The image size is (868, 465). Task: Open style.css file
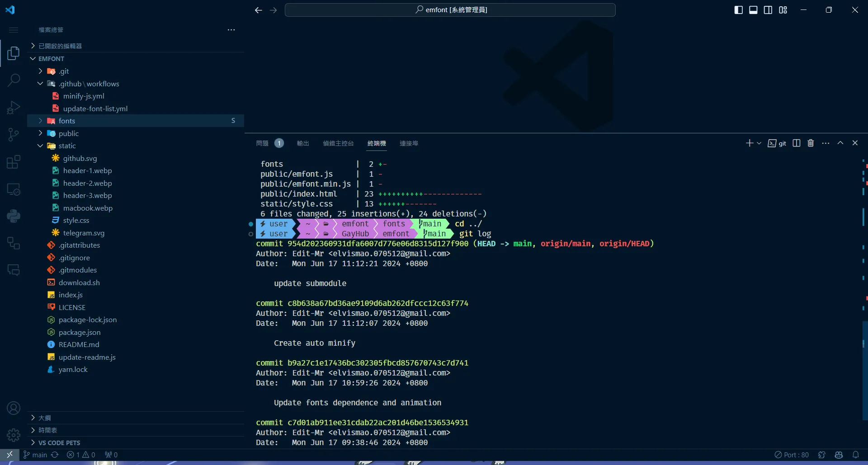click(x=136, y=220)
